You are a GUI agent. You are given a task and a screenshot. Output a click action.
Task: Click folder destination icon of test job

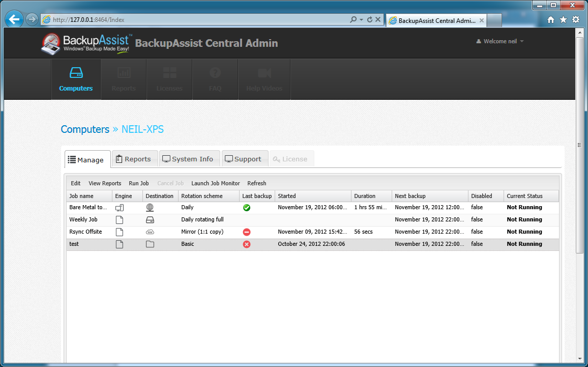(x=150, y=244)
